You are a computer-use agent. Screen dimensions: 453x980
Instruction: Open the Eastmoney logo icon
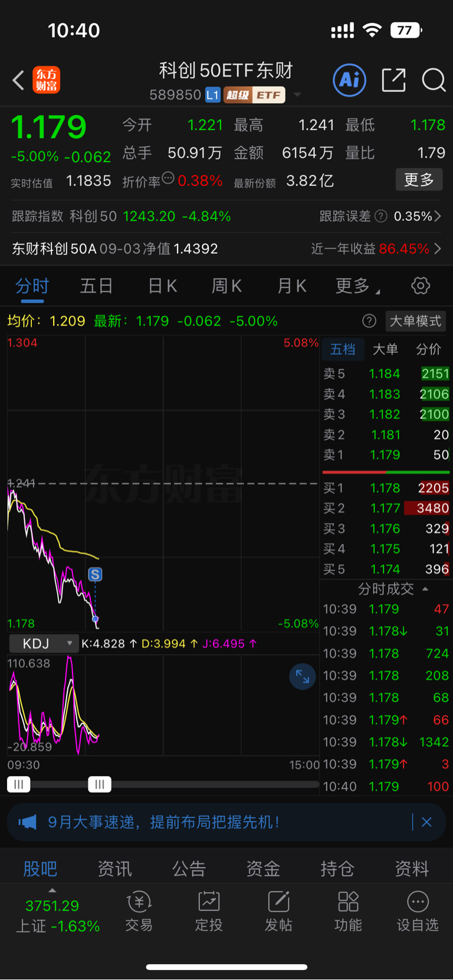(46, 80)
